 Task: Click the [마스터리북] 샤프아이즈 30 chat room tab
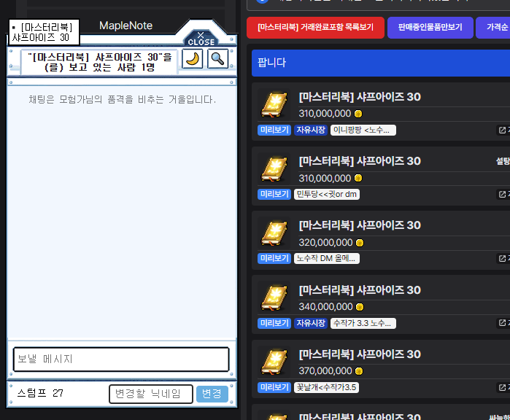click(44, 32)
